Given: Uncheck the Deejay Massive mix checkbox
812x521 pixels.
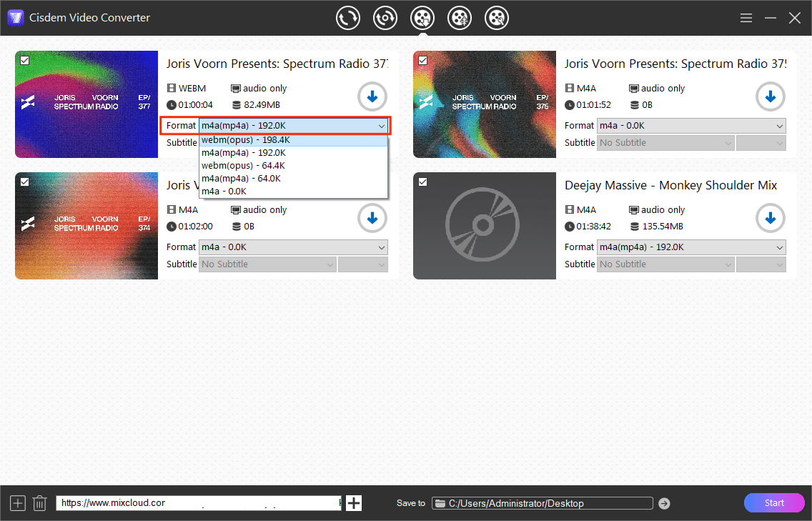Looking at the screenshot, I should click(x=422, y=182).
